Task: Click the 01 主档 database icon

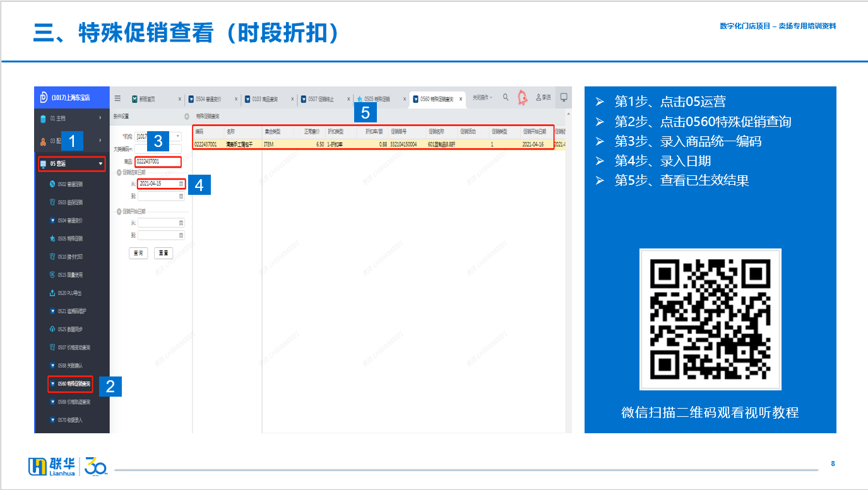Action: click(44, 118)
